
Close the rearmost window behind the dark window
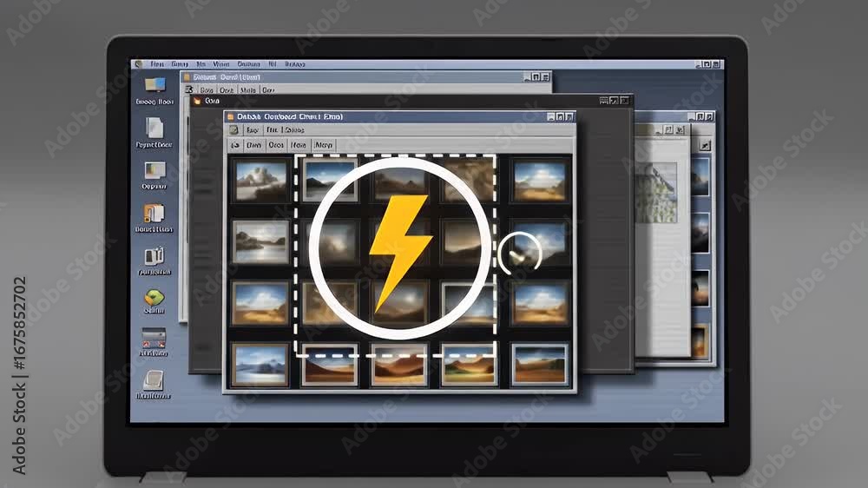[x=545, y=77]
